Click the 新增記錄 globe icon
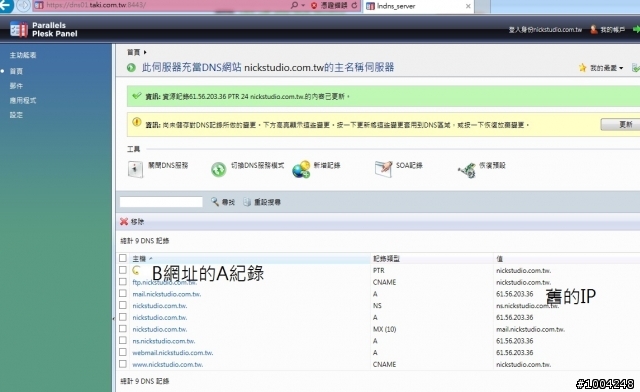The image size is (640, 392). click(301, 169)
